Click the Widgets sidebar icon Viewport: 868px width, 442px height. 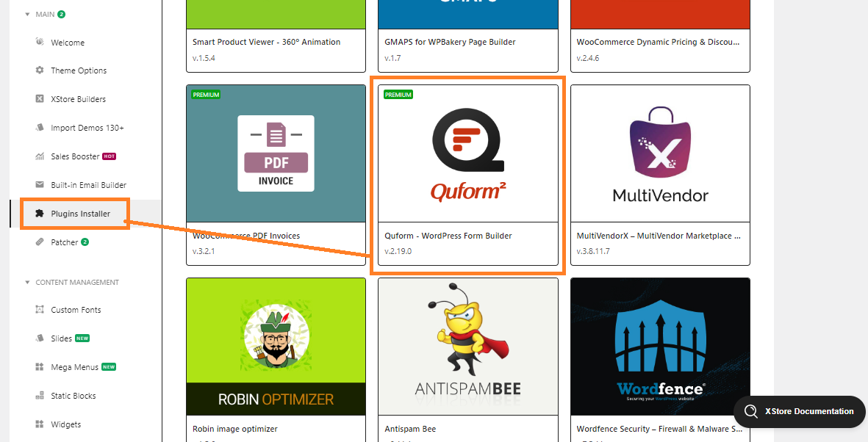coord(39,424)
